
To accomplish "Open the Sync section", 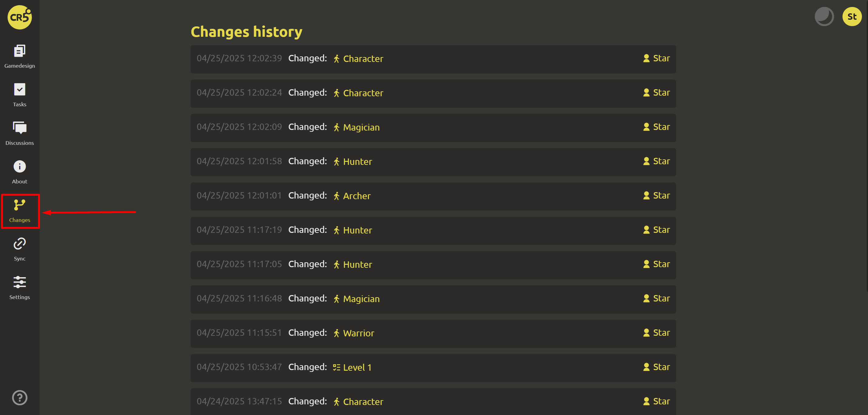I will coord(19,249).
